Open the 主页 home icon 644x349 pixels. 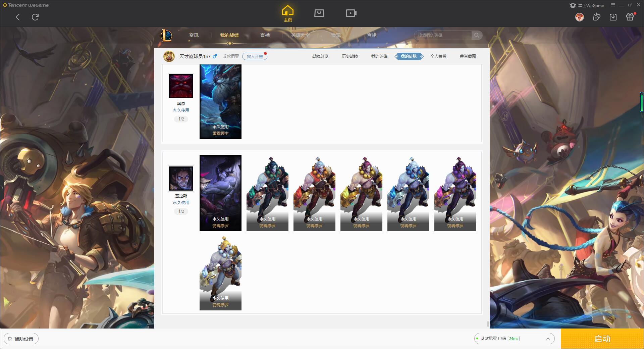pyautogui.click(x=287, y=14)
